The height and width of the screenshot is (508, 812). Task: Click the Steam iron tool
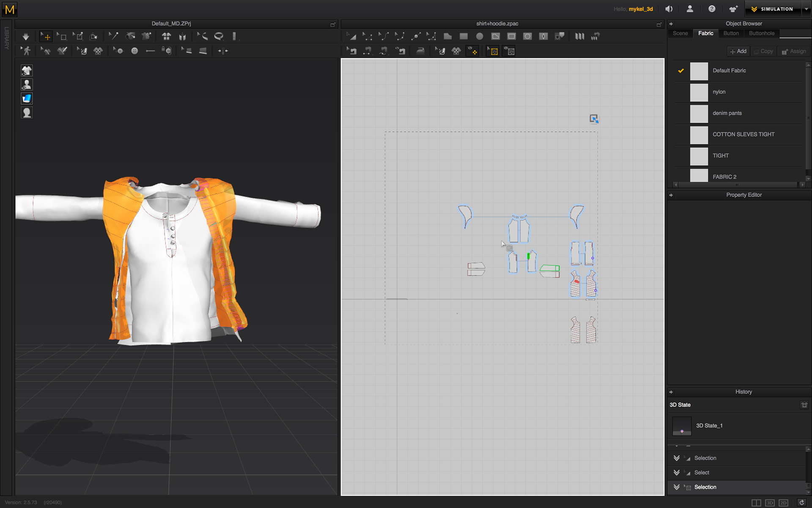pyautogui.click(x=420, y=51)
